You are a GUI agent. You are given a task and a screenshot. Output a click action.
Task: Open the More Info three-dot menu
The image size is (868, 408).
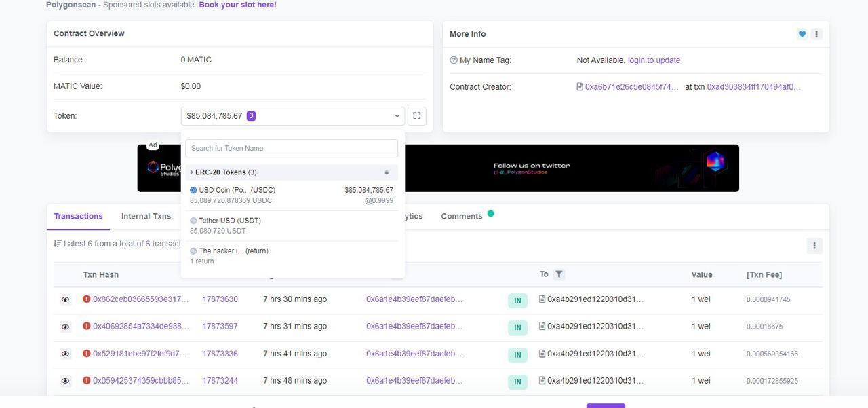816,34
